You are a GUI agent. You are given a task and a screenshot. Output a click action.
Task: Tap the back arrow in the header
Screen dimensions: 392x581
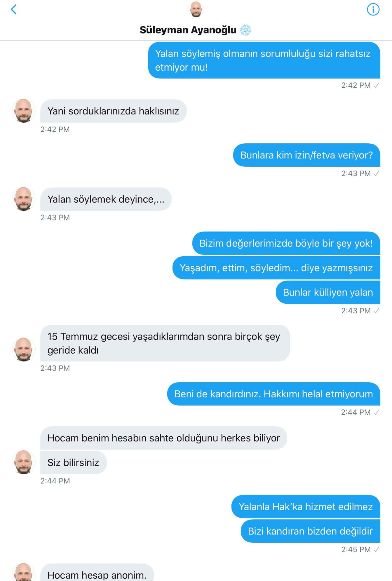click(14, 9)
